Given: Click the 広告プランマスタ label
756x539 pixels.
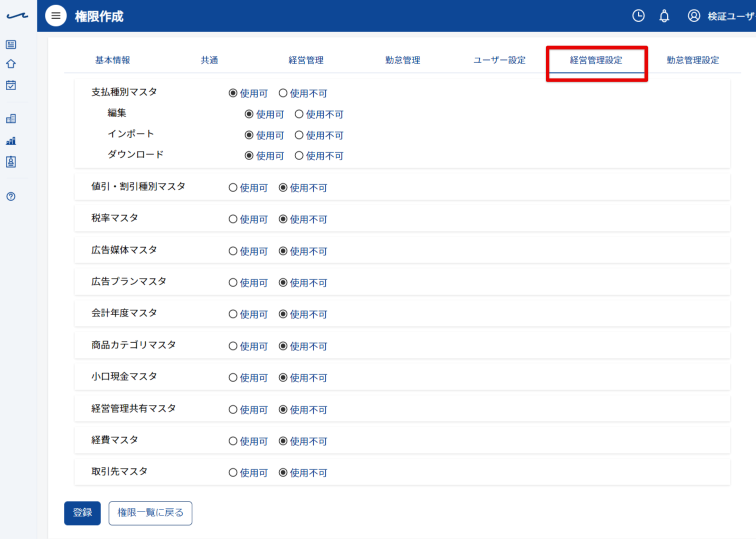Looking at the screenshot, I should 129,281.
